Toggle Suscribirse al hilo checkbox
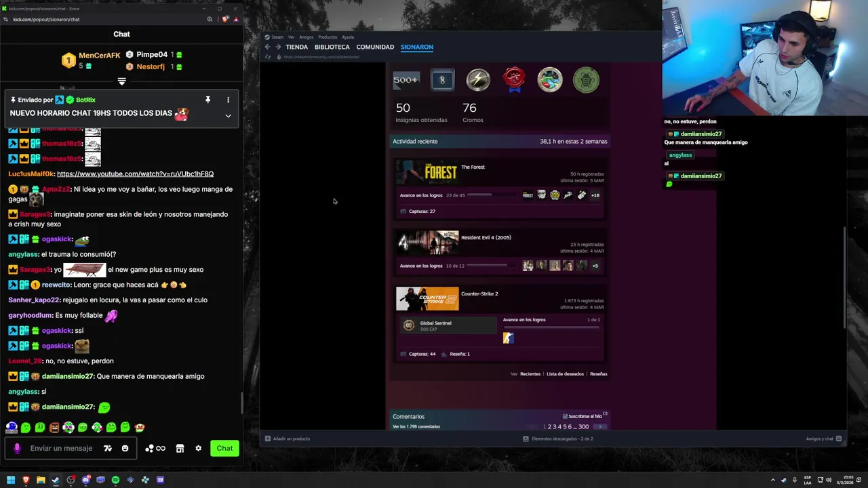The image size is (868, 488). tap(565, 416)
